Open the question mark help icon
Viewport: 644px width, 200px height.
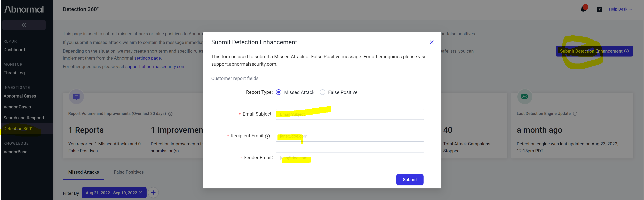[599, 10]
